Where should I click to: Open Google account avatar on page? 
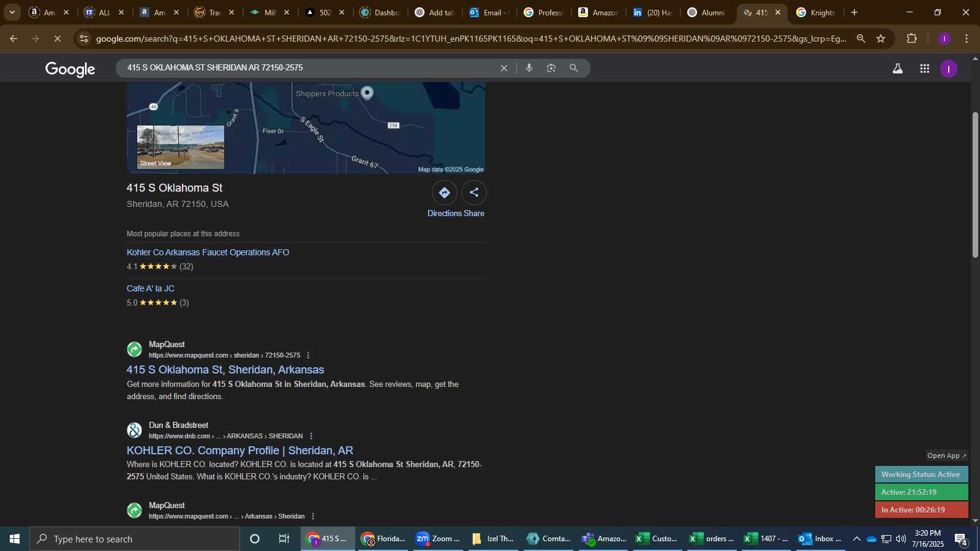click(948, 69)
